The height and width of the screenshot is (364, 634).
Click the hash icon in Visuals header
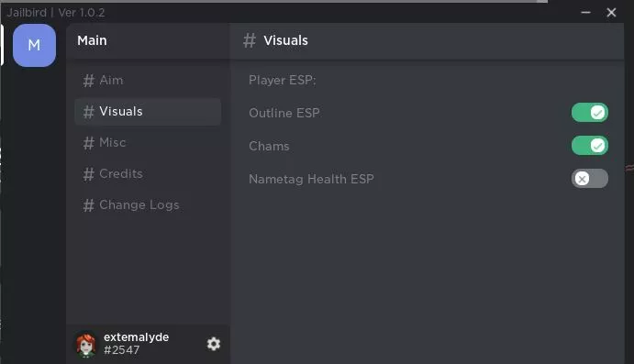[250, 40]
